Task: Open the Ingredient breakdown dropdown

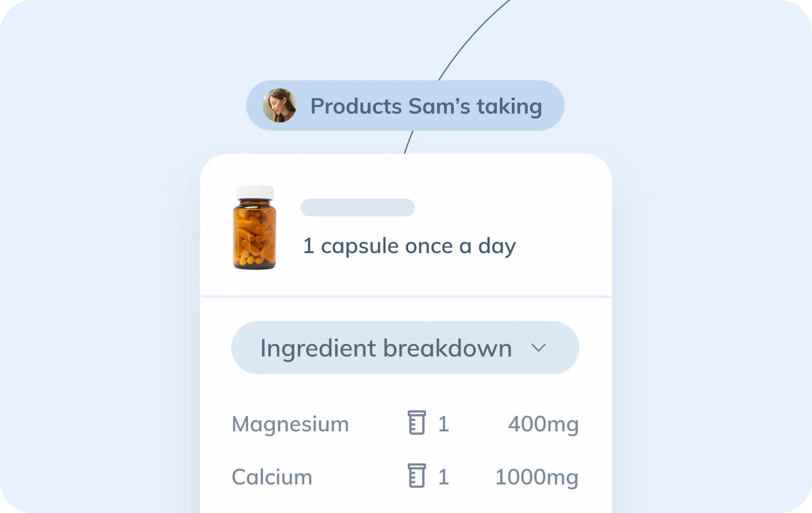Action: 404,348
